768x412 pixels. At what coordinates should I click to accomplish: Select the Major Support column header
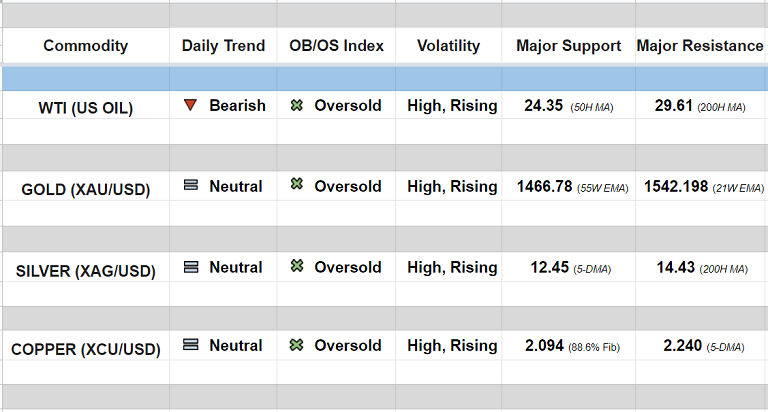[568, 46]
